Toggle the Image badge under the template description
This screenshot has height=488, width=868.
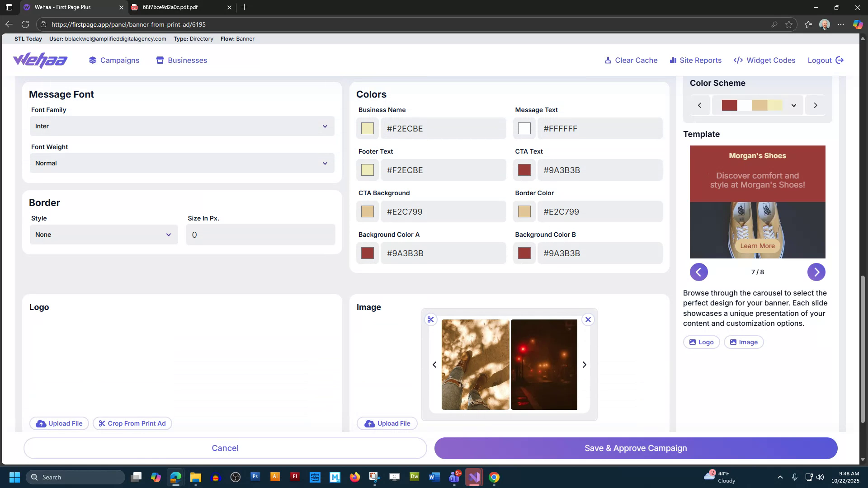point(743,342)
